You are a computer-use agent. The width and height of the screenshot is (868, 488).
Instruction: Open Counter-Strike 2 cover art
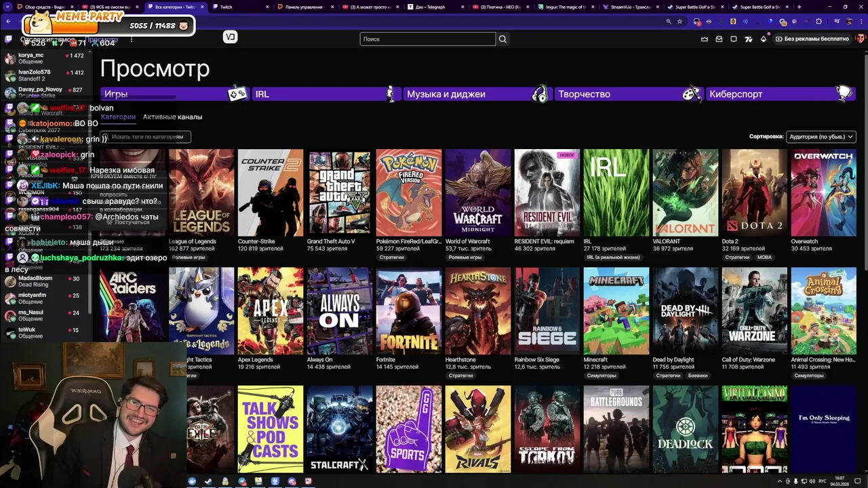tap(271, 193)
